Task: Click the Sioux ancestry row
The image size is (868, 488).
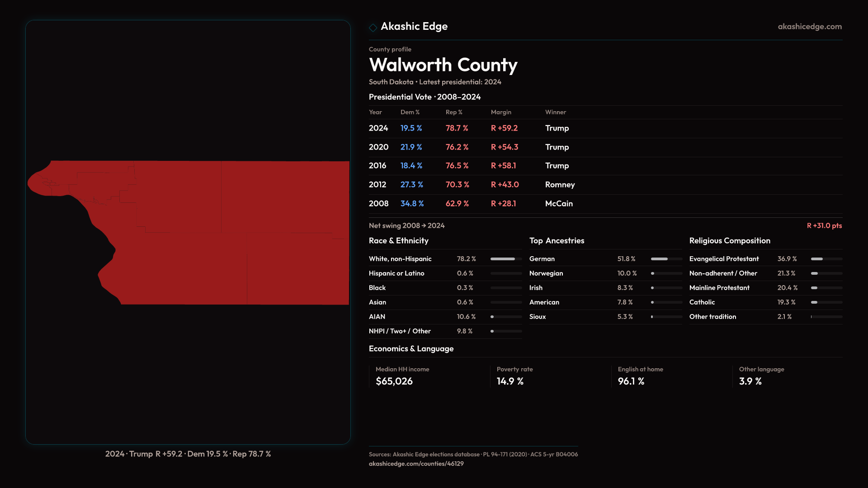Action: pos(538,317)
